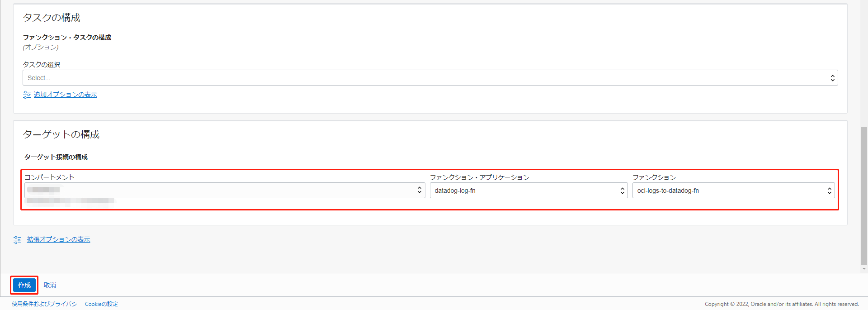Open the 使用条件およびプライバシ footer link

44,304
